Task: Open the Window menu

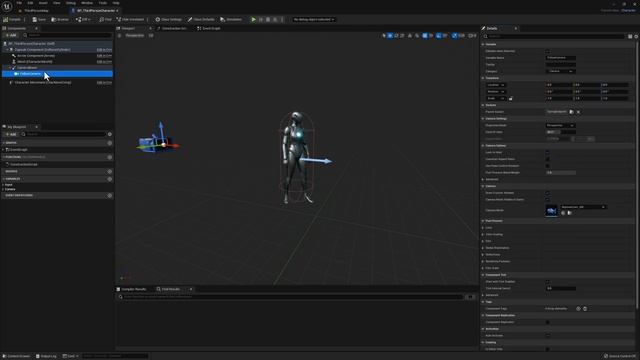Action: (x=87, y=3)
